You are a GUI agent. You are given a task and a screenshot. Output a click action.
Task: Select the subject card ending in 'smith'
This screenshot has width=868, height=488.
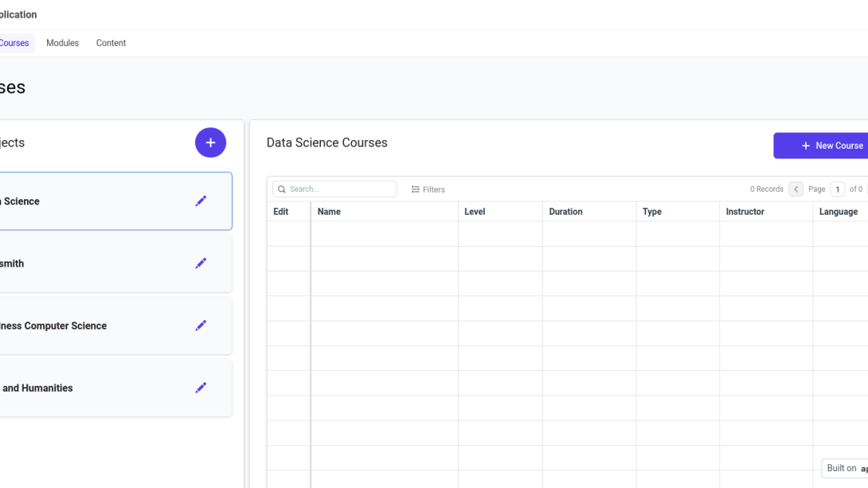point(115,264)
